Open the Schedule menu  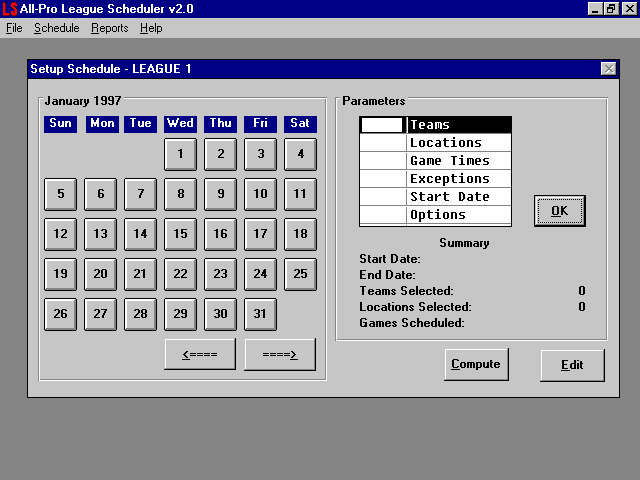tap(56, 28)
